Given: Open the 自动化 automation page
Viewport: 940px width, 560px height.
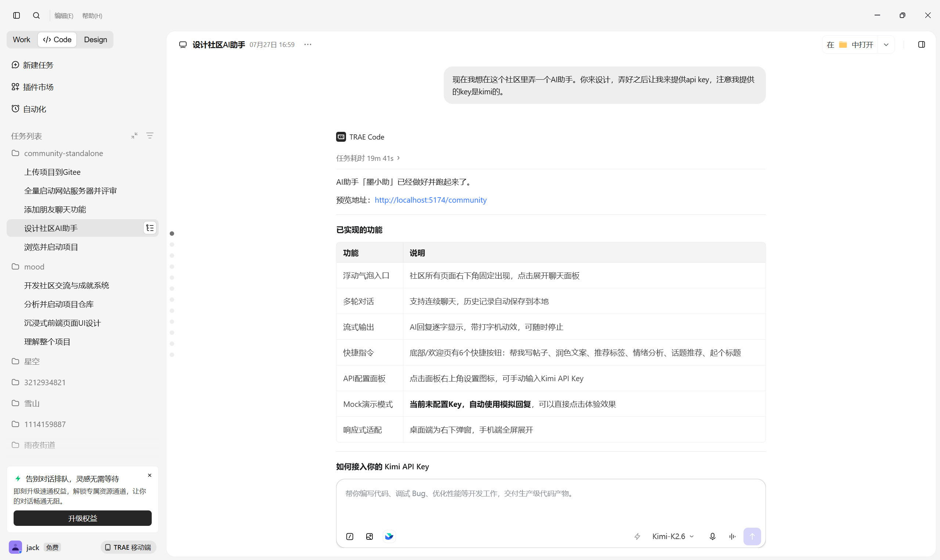Looking at the screenshot, I should (29, 109).
